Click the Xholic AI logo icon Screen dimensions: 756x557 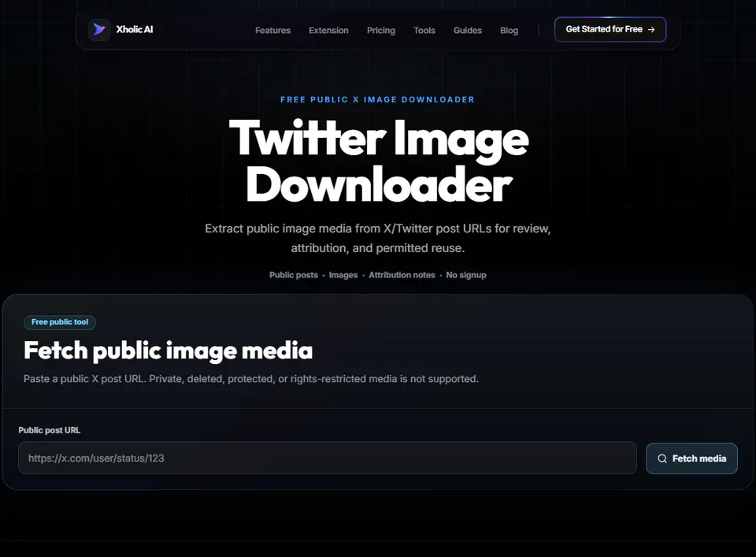click(x=99, y=29)
